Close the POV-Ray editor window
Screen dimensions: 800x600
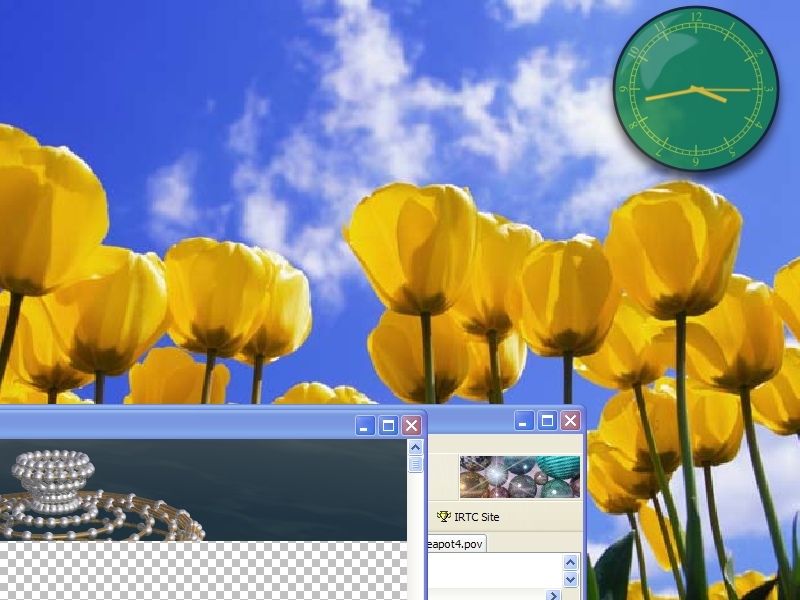coord(570,421)
